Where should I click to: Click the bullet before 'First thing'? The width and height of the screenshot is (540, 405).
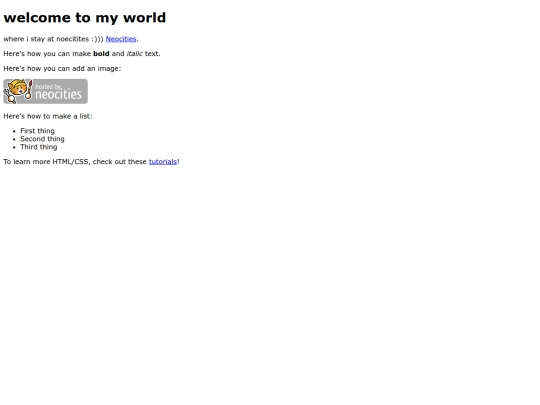pos(14,131)
